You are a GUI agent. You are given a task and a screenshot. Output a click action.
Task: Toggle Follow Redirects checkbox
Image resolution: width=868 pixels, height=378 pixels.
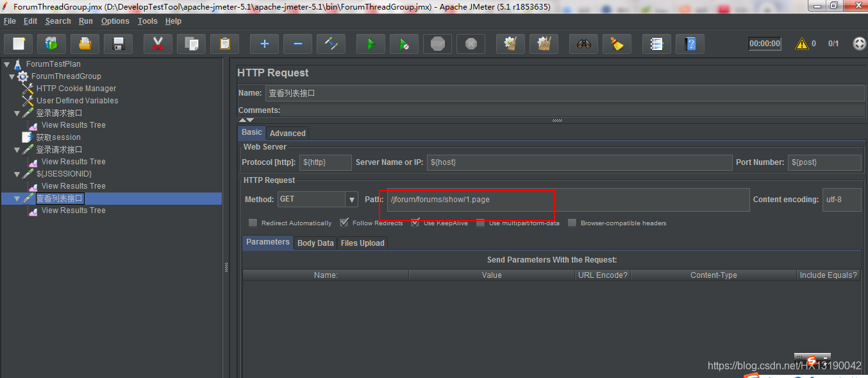pos(344,223)
